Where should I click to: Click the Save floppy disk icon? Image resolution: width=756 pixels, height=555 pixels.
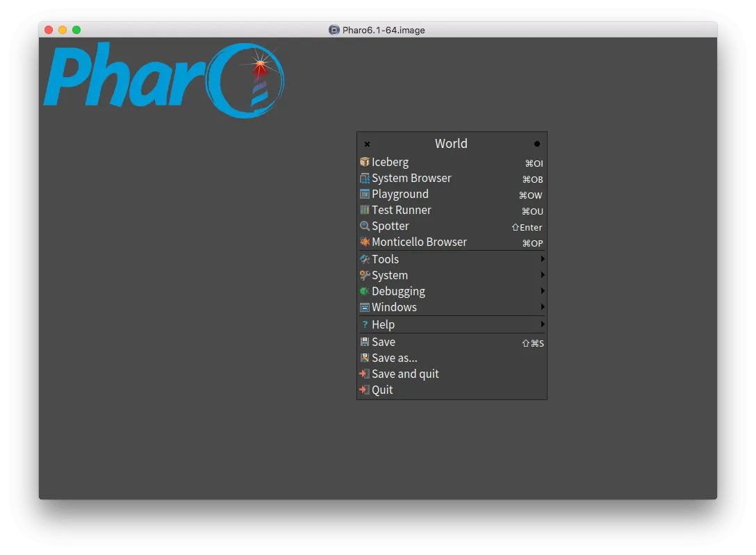365,342
